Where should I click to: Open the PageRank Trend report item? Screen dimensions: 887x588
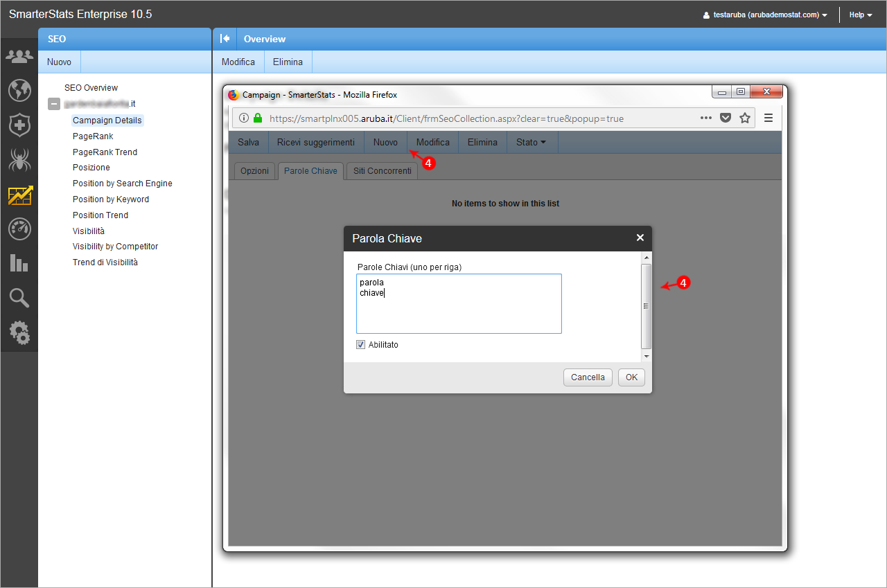pyautogui.click(x=105, y=152)
